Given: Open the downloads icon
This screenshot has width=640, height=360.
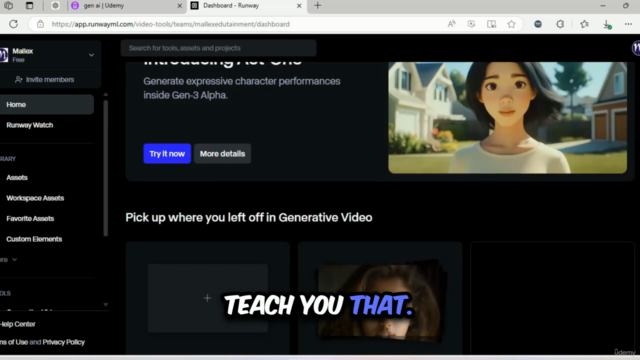Looking at the screenshot, I should point(607,24).
